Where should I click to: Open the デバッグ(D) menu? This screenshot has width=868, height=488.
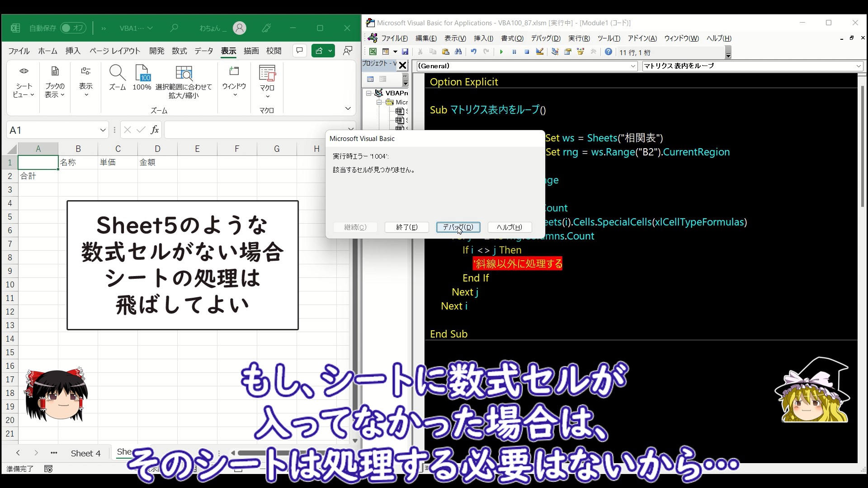(x=545, y=38)
